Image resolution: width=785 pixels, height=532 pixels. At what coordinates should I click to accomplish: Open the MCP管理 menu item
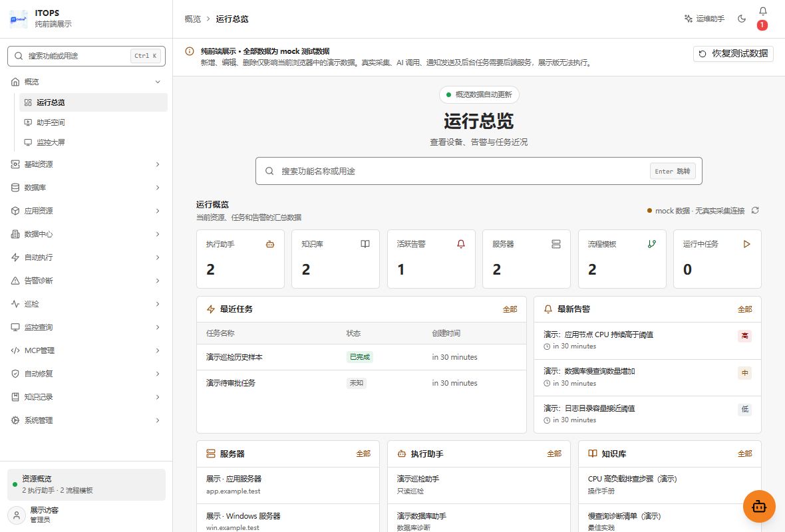click(x=86, y=350)
